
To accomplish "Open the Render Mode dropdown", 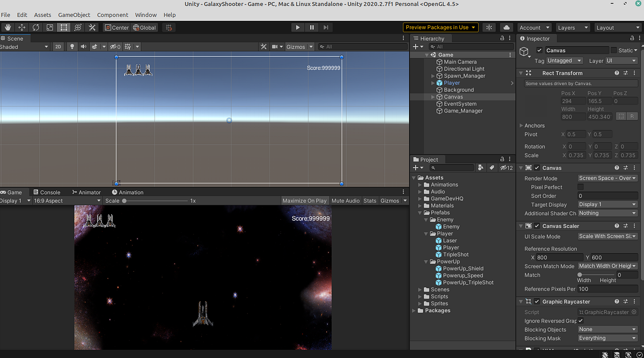I will [x=607, y=178].
